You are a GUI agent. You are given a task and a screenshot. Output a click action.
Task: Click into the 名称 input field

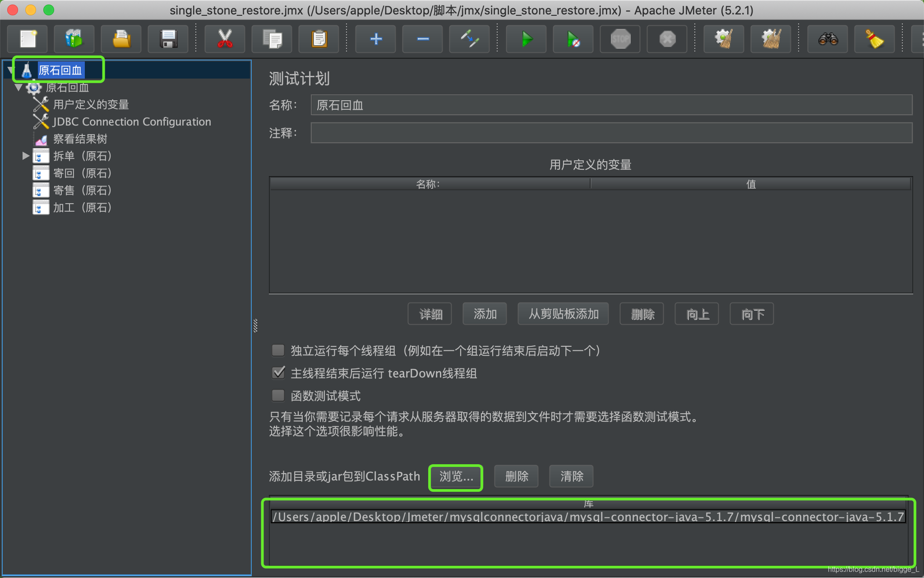pyautogui.click(x=611, y=105)
